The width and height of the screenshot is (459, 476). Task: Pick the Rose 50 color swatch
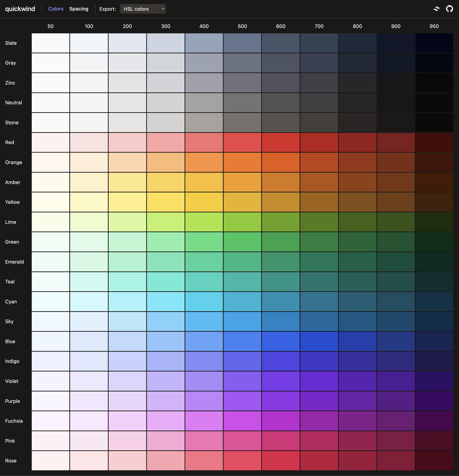[x=50, y=460]
